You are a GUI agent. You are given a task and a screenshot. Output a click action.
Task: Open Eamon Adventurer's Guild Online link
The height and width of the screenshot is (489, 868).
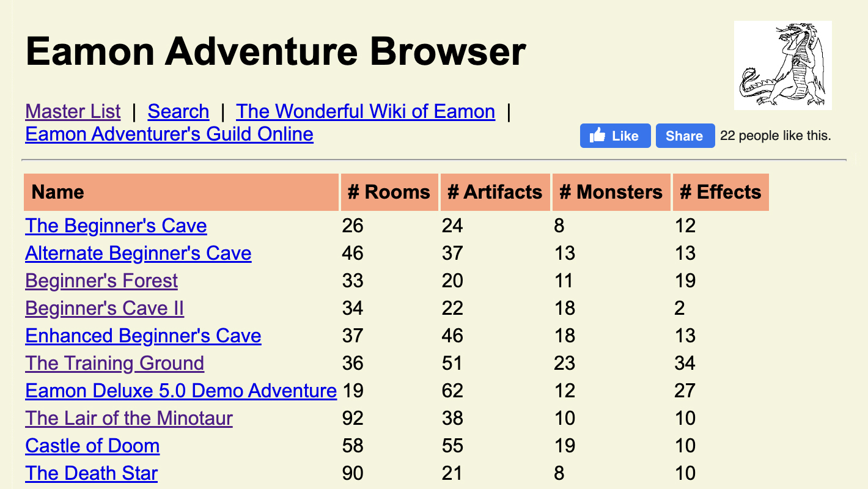click(169, 134)
